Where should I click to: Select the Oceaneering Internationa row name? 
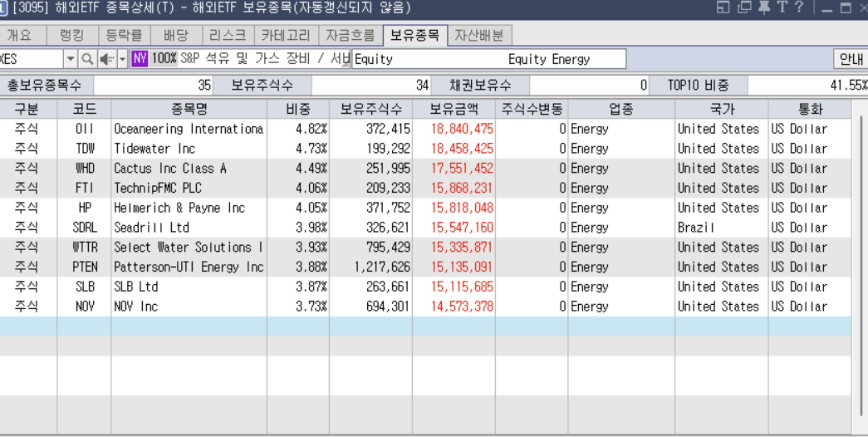click(x=189, y=129)
